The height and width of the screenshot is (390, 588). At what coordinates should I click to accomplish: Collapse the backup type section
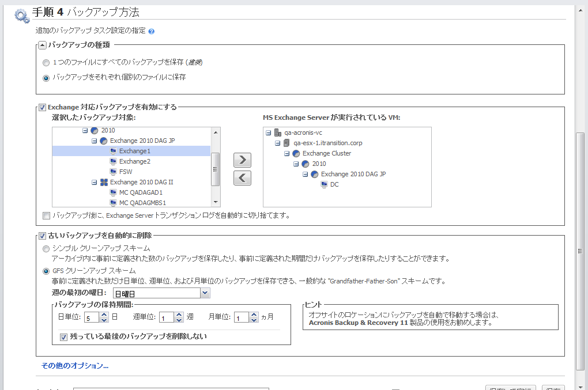(x=42, y=46)
